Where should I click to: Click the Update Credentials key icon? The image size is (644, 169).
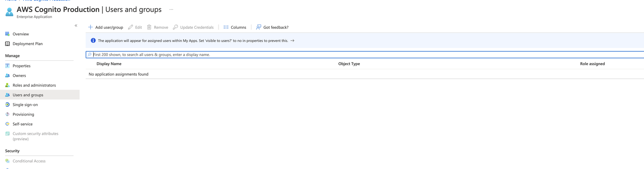pyautogui.click(x=176, y=27)
